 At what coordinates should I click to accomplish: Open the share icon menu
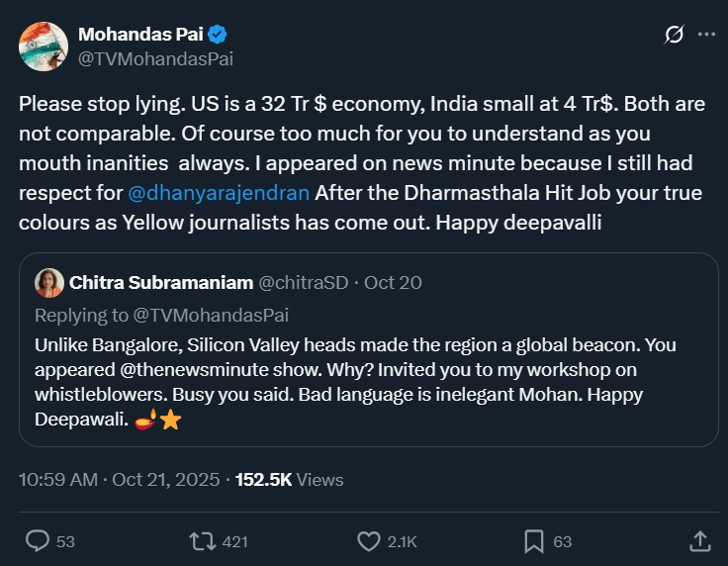pyautogui.click(x=698, y=540)
